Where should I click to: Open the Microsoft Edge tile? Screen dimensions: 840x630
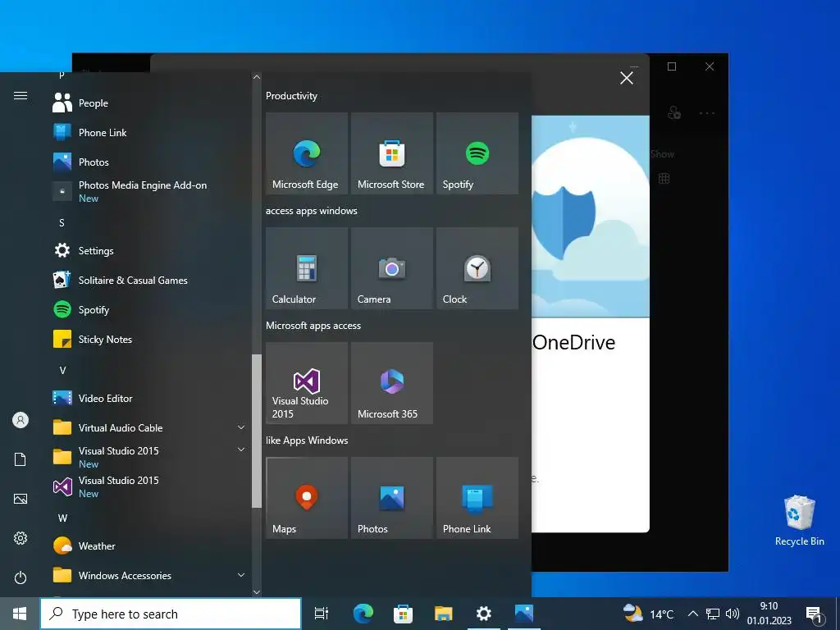point(307,153)
